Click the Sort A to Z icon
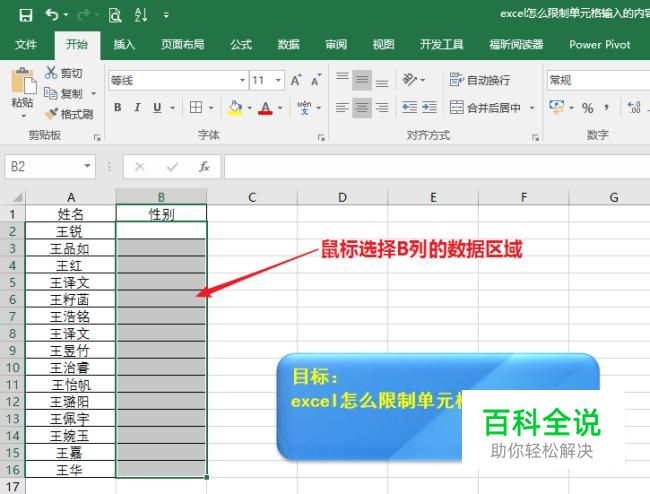 (141, 15)
